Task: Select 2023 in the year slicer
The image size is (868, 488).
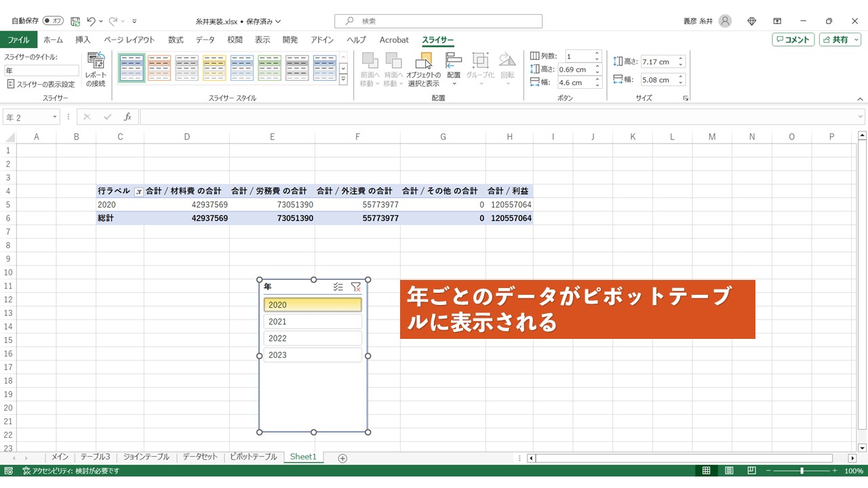Action: pos(313,355)
